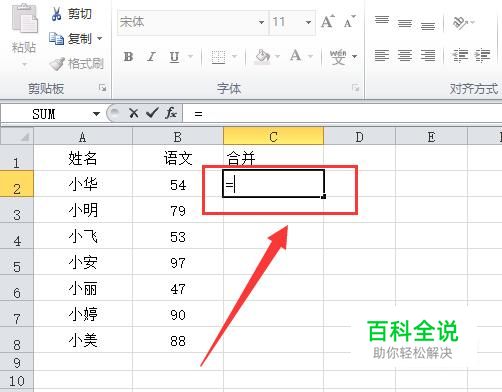Select row 5 header
Viewport: 502px width, 392px height.
17,262
